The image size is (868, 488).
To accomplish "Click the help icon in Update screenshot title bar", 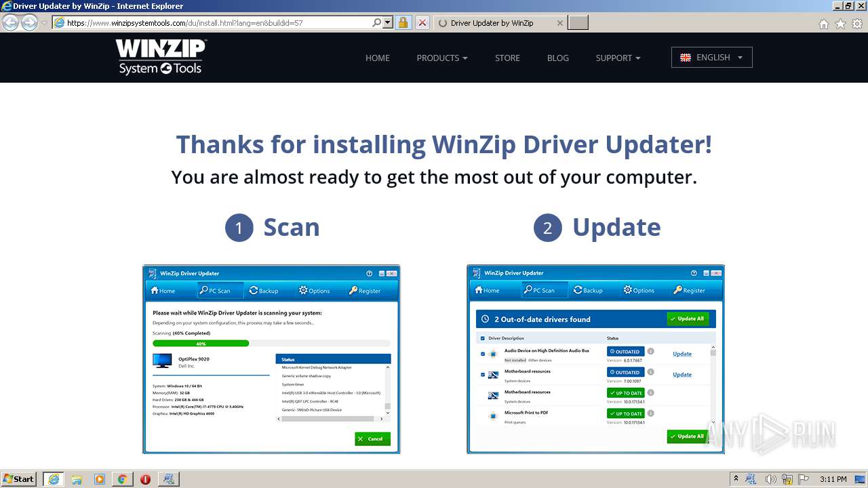I will pyautogui.click(x=694, y=273).
